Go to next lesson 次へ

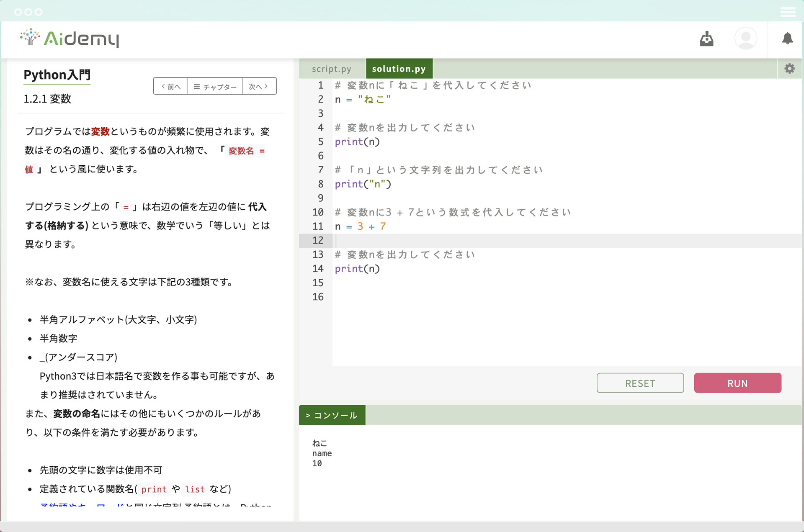coord(259,86)
